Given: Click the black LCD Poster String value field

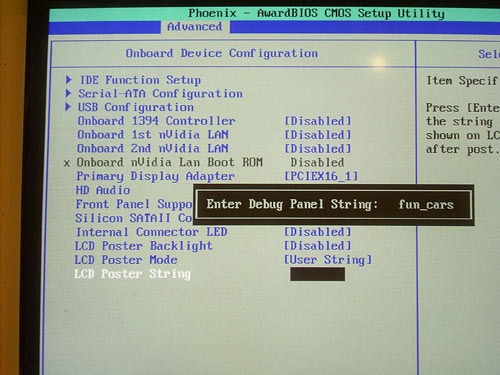Looking at the screenshot, I should pyautogui.click(x=317, y=274).
